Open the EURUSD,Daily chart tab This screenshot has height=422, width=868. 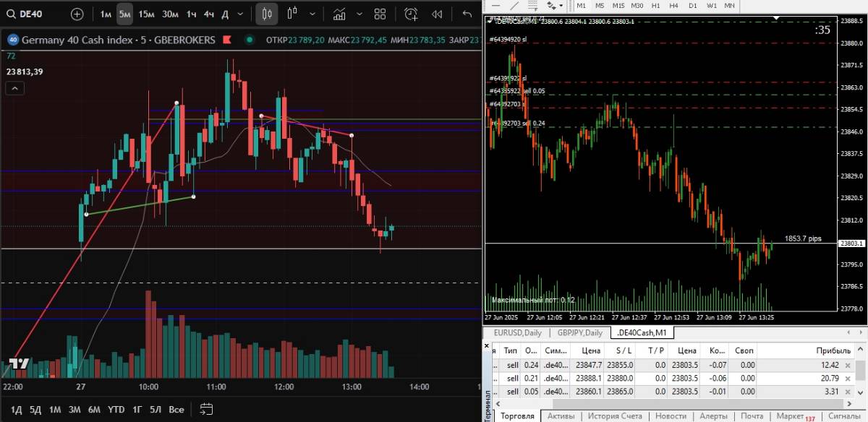click(x=517, y=332)
